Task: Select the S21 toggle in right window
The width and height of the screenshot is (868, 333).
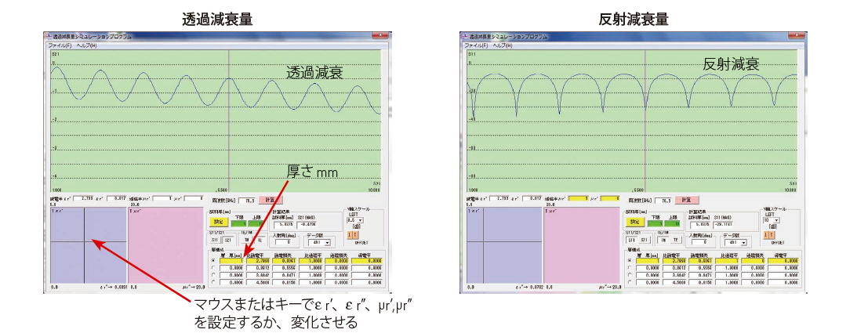Action: click(x=643, y=240)
